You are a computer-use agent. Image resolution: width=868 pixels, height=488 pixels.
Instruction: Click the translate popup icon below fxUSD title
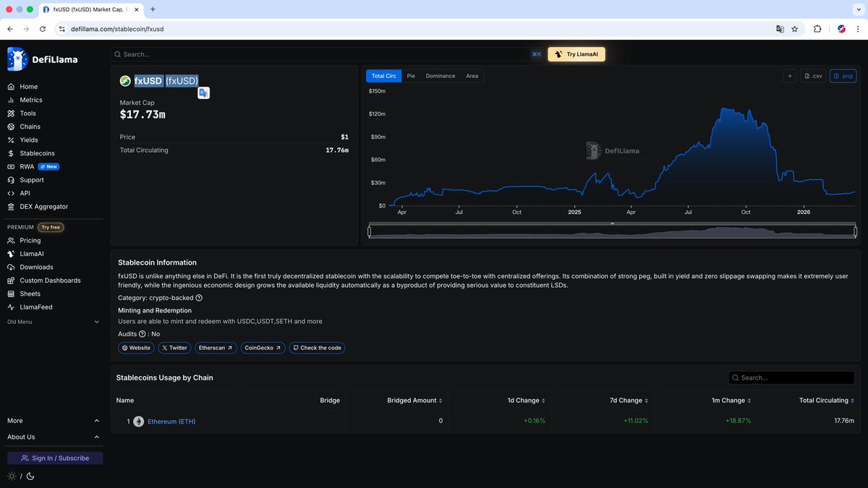pos(204,93)
